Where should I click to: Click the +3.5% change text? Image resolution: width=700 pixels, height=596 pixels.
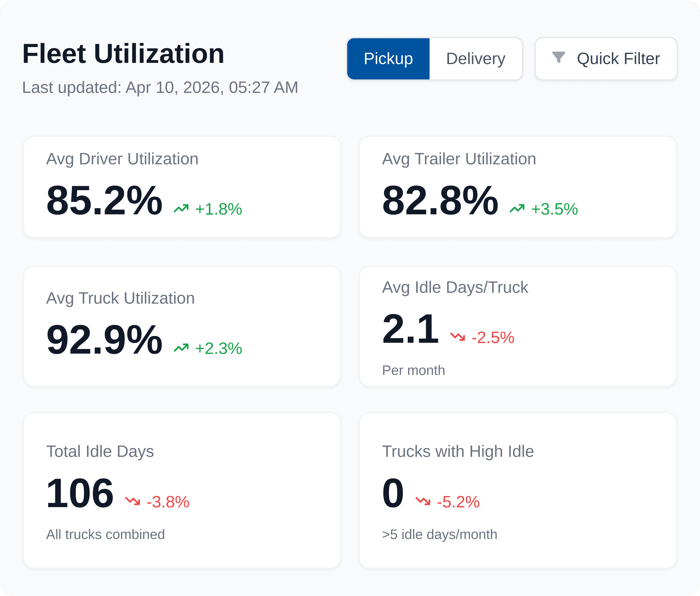click(x=554, y=209)
